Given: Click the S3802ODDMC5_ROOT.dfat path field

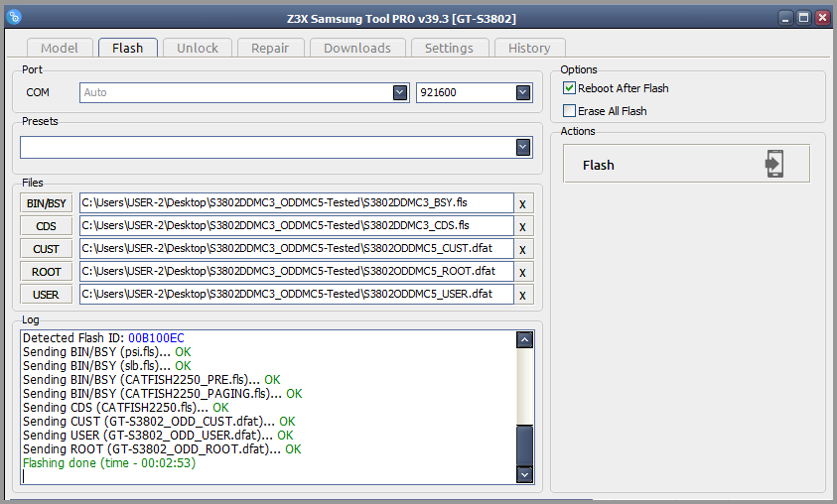Looking at the screenshot, I should point(297,272).
